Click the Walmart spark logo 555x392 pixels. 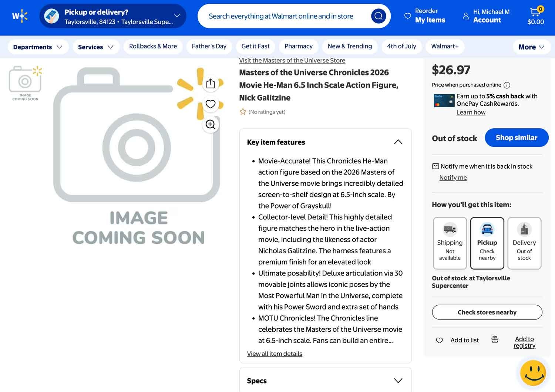(20, 16)
